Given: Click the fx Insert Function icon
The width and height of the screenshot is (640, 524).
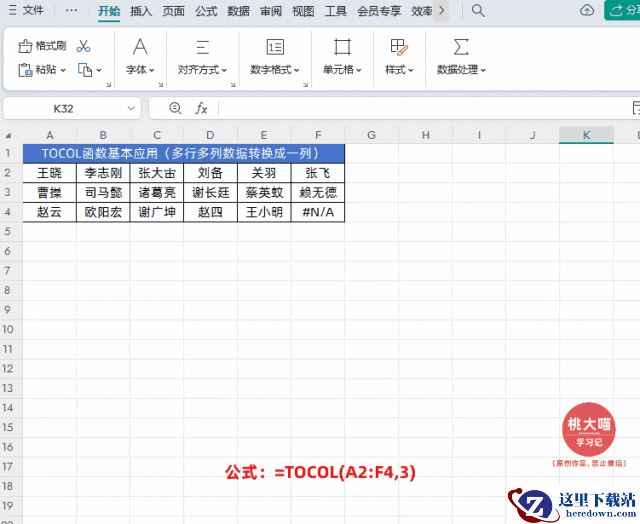Looking at the screenshot, I should (201, 108).
